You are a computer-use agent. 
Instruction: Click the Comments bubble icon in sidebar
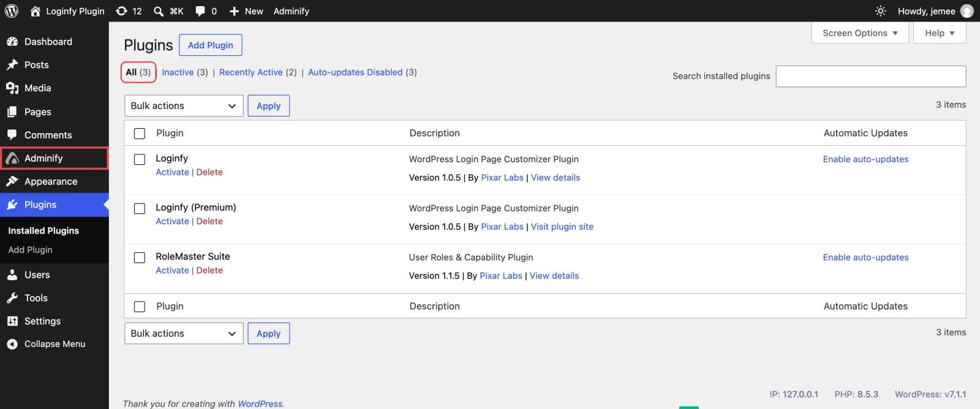[x=12, y=135]
